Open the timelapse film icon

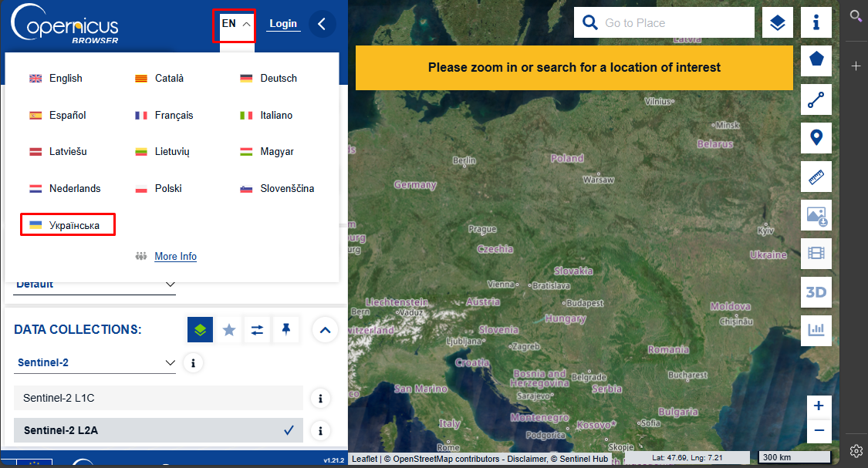pyautogui.click(x=816, y=253)
